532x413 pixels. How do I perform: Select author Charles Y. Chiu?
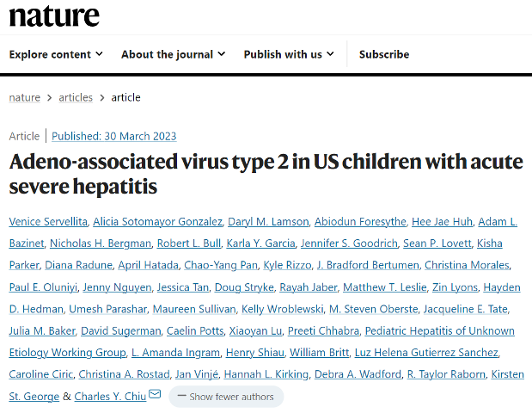coord(110,397)
